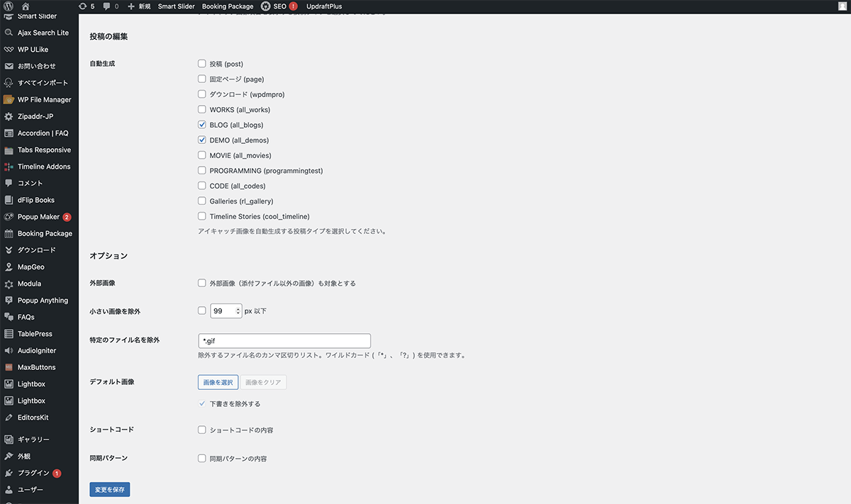Toggle the external images checkbox
Viewport: 851px width, 504px height.
202,283
